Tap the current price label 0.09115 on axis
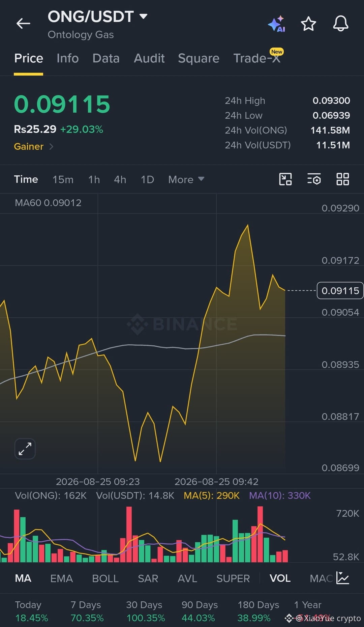Viewport: 364px width, 627px height. point(340,290)
